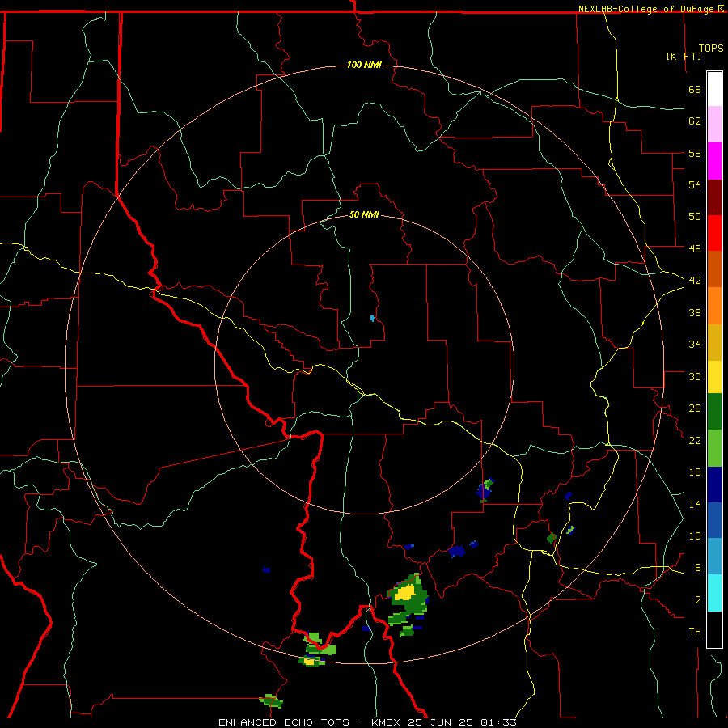The image size is (728, 728).
Task: Click the legend value 2
Action: click(x=698, y=599)
